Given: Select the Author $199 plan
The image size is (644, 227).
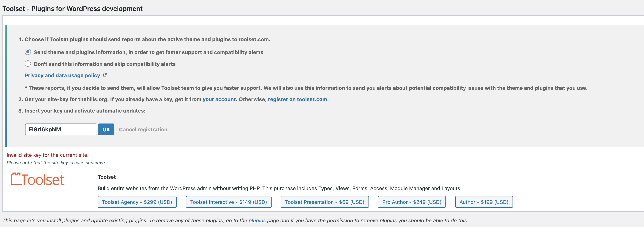Looking at the screenshot, I should point(484,202).
